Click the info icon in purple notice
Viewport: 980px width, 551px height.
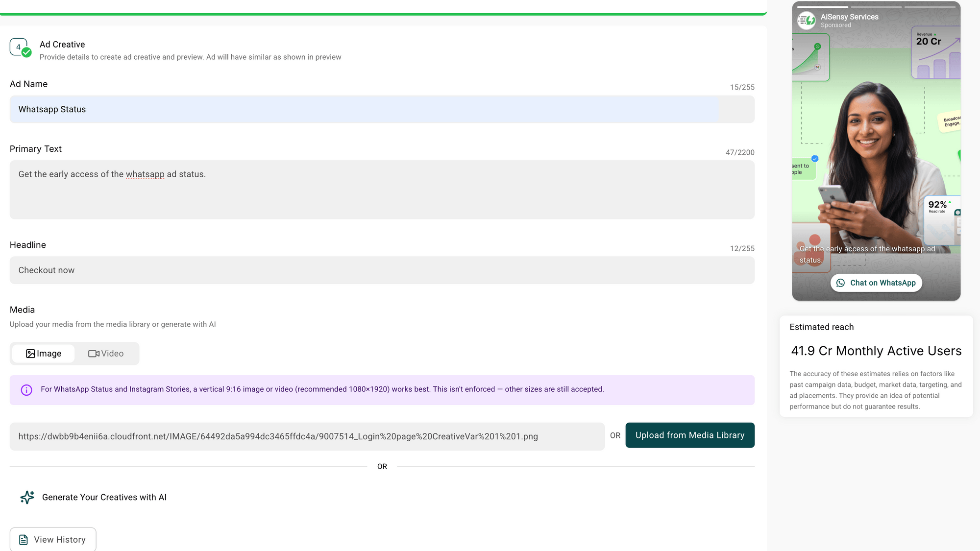coord(26,390)
